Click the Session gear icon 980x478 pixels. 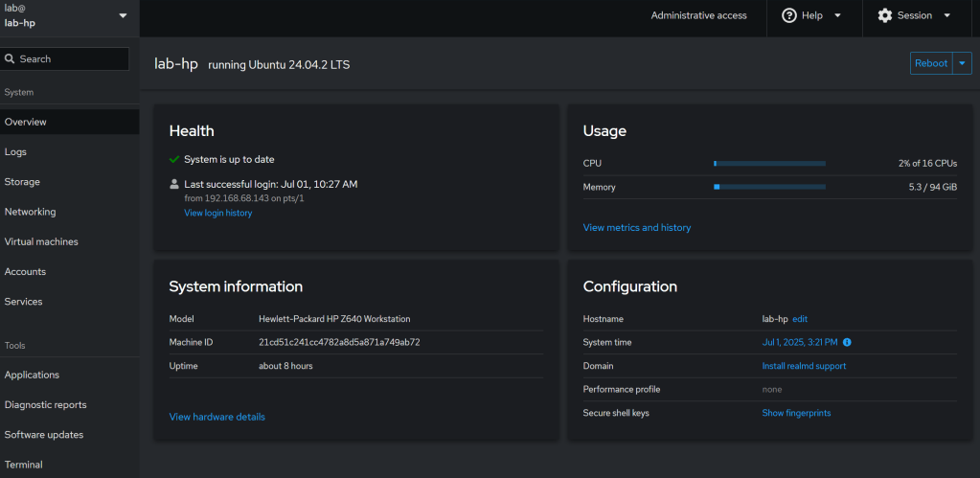pos(884,15)
